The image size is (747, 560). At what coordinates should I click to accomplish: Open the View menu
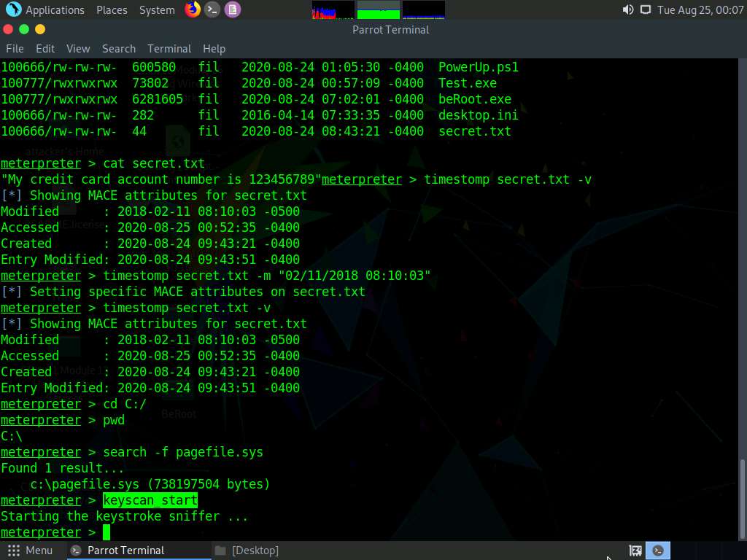[x=78, y=49]
